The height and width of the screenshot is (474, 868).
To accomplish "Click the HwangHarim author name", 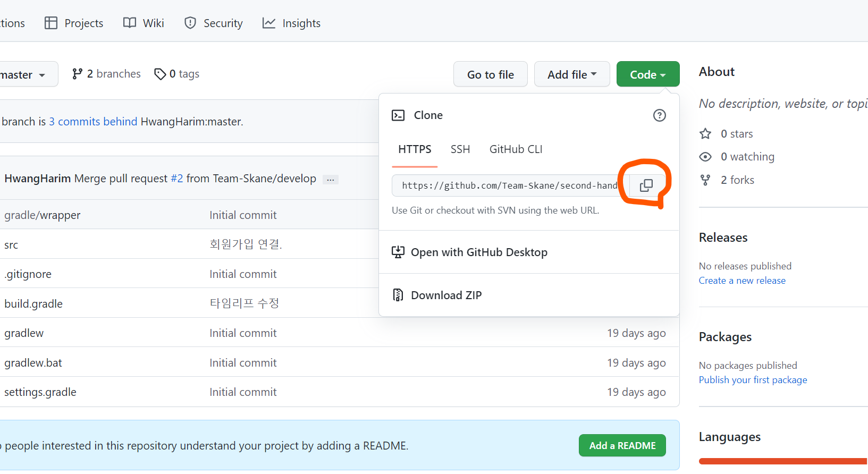I will [x=37, y=179].
